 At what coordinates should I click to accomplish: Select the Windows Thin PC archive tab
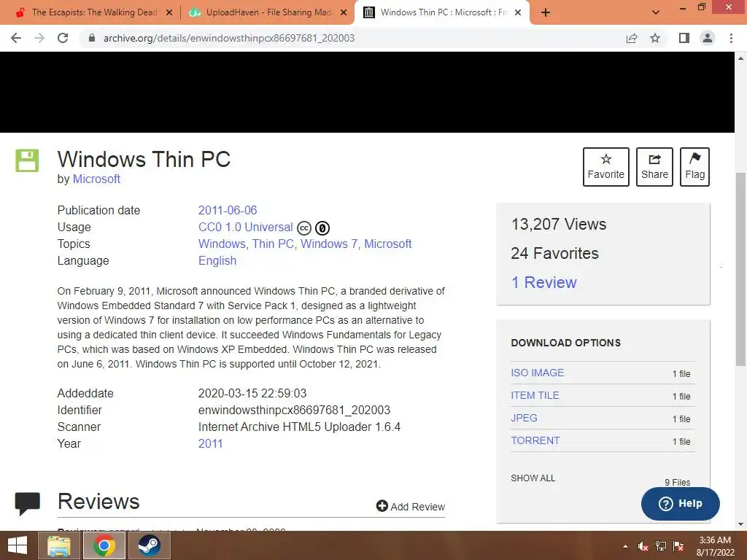(x=436, y=12)
